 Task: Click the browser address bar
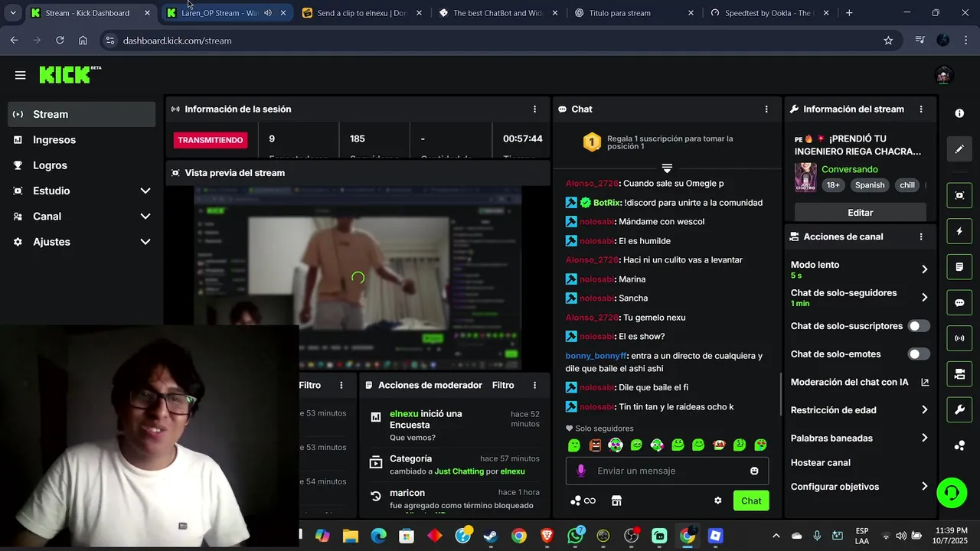[490, 41]
